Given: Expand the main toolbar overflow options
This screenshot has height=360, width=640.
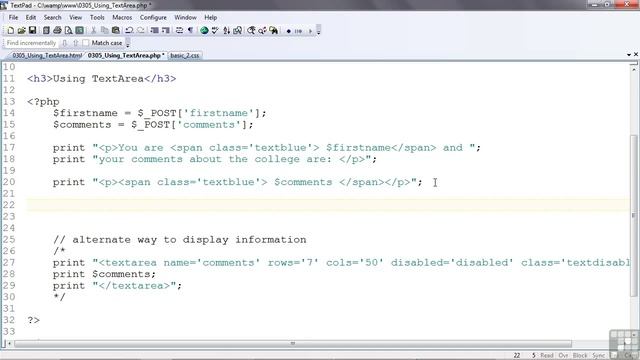Looking at the screenshot, I should (x=318, y=31).
